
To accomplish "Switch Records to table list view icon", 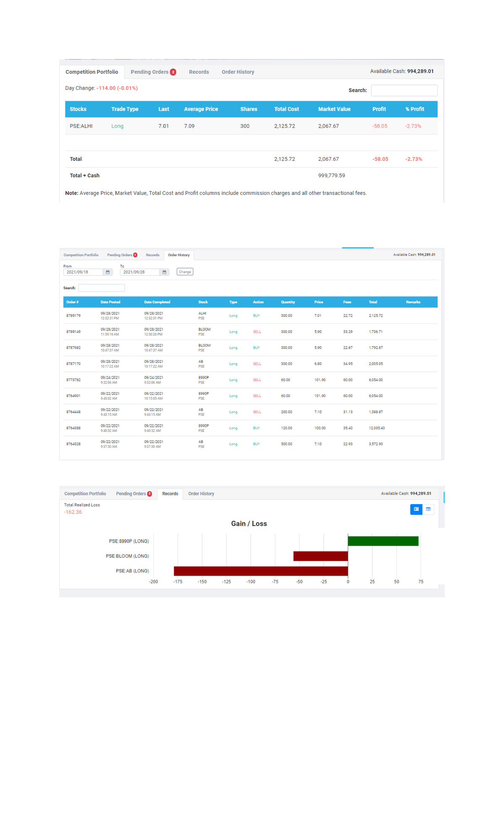I will pos(428,509).
